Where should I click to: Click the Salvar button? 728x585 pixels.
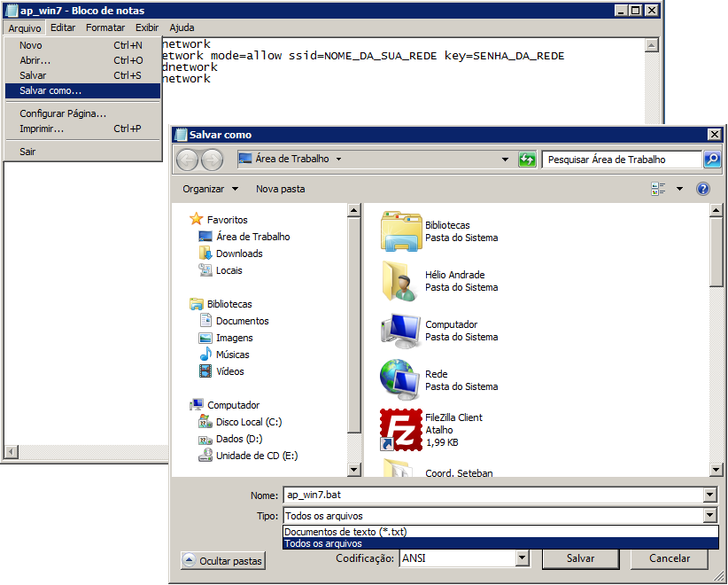[580, 558]
